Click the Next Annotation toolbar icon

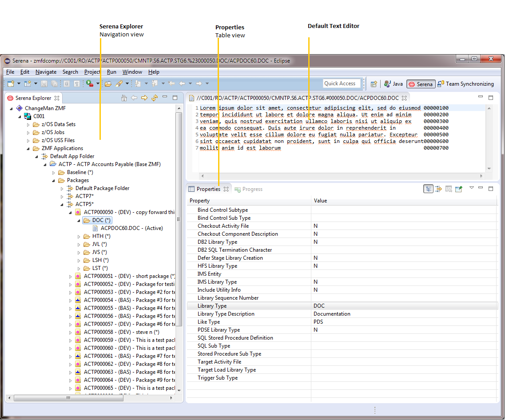coord(138,83)
